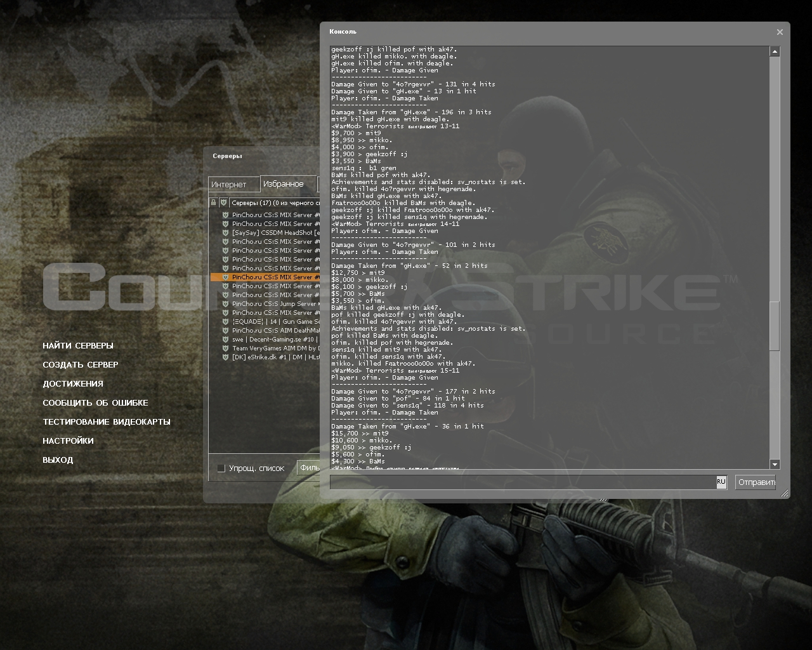Switch to the Избранное tab

288,183
